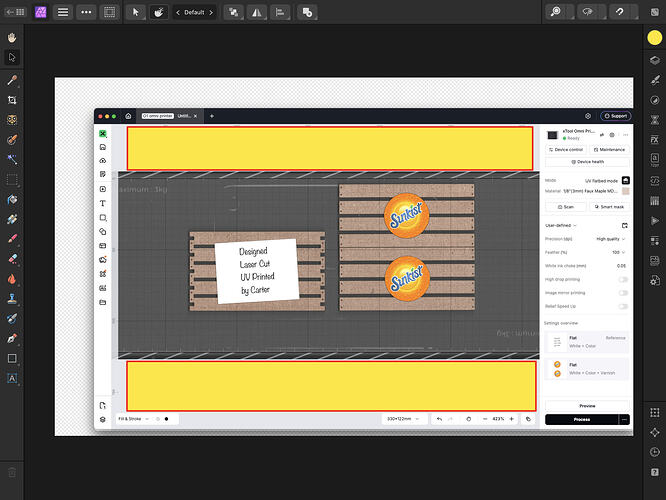Click the purple Affinity app icon

(x=40, y=12)
